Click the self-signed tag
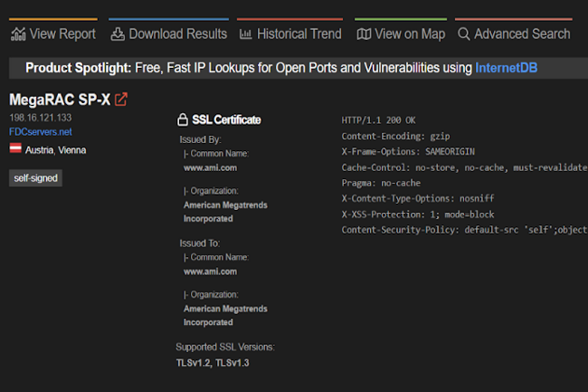Screen dimensions: 588x392 point(35,178)
